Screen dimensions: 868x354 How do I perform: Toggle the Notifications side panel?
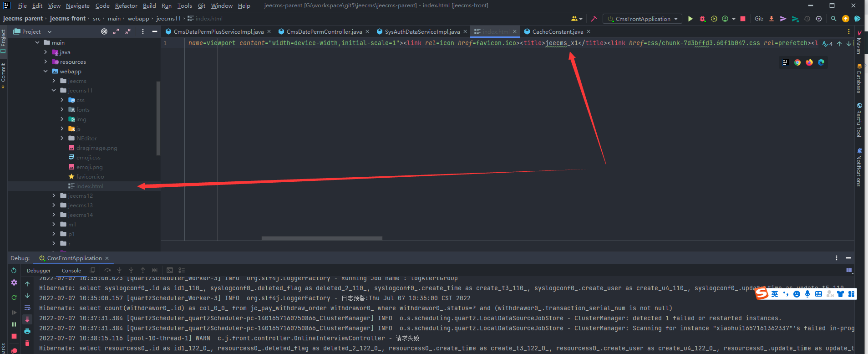(859, 167)
